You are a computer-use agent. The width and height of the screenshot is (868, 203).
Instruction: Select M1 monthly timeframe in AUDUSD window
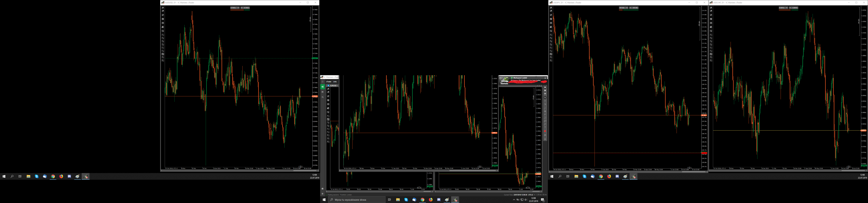(x=163, y=61)
